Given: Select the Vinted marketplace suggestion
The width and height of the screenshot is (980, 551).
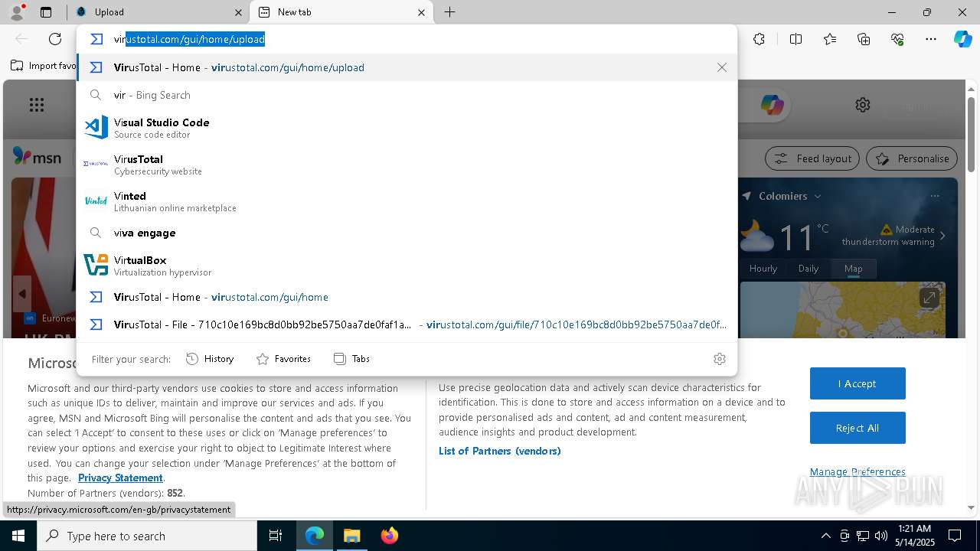Looking at the screenshot, I should click(407, 201).
